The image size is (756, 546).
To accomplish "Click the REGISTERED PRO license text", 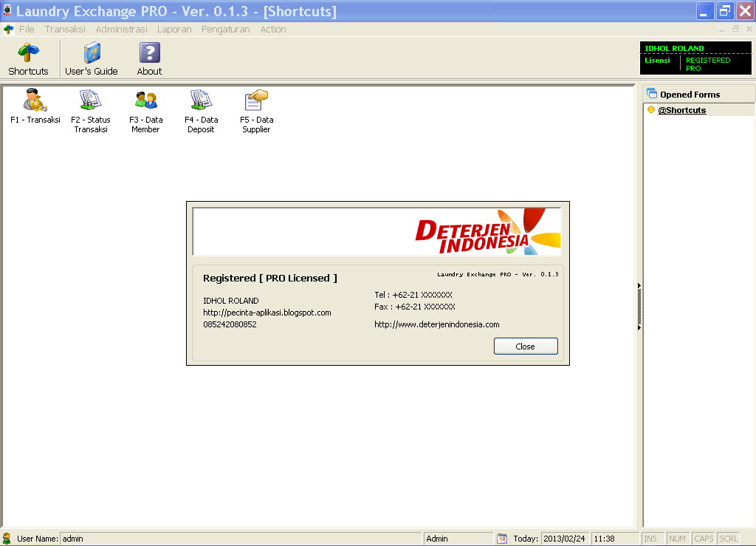I will point(708,64).
